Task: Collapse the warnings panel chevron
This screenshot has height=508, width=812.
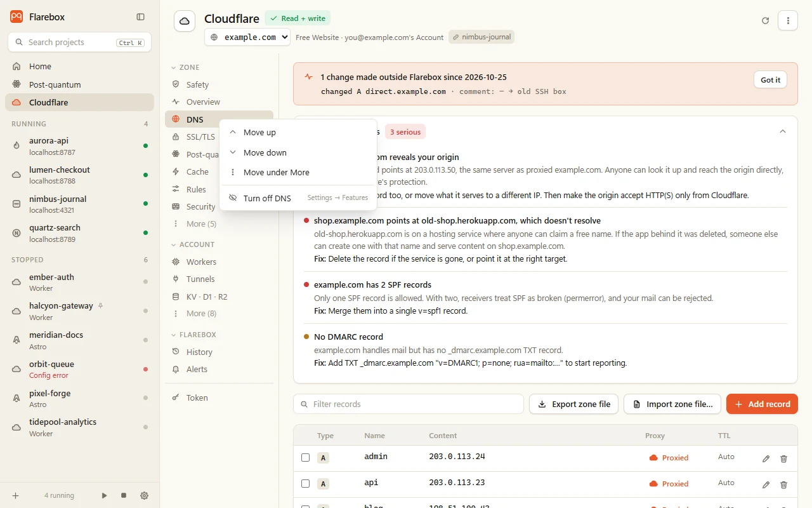Action: point(783,131)
